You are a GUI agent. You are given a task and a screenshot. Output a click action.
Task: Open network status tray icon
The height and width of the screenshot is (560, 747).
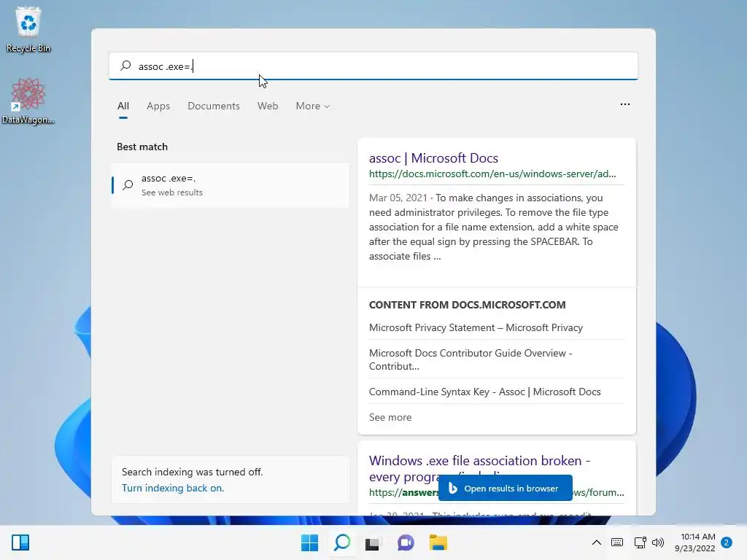point(640,542)
